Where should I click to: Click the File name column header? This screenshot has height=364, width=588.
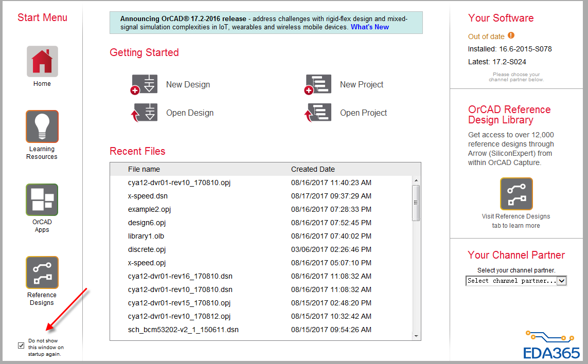pyautogui.click(x=144, y=170)
